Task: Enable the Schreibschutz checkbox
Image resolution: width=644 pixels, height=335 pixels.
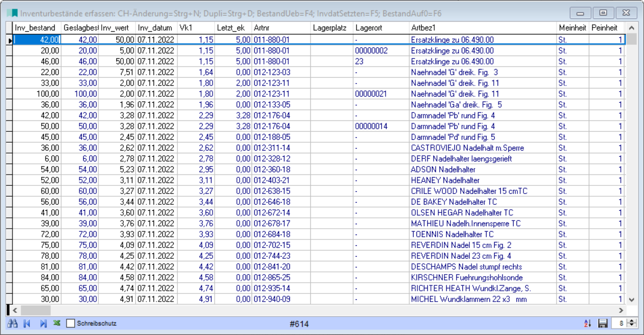Action: [71, 324]
